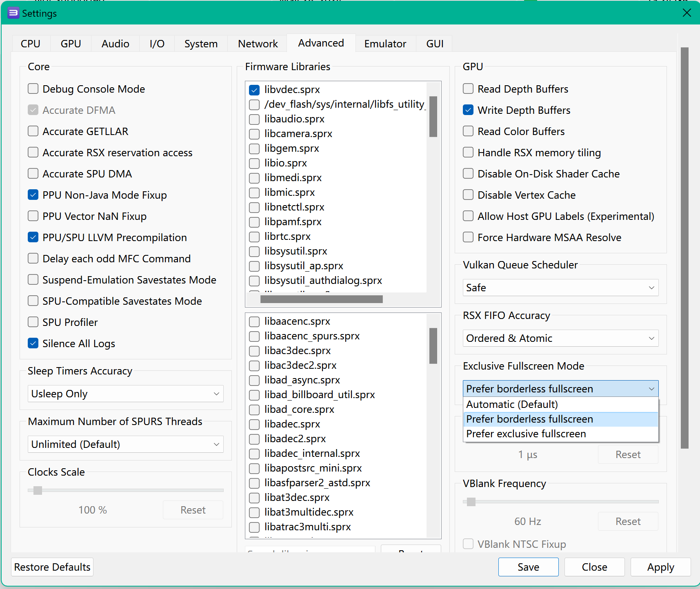
Task: Select libgem.sprx text in firmware list
Action: (x=292, y=148)
